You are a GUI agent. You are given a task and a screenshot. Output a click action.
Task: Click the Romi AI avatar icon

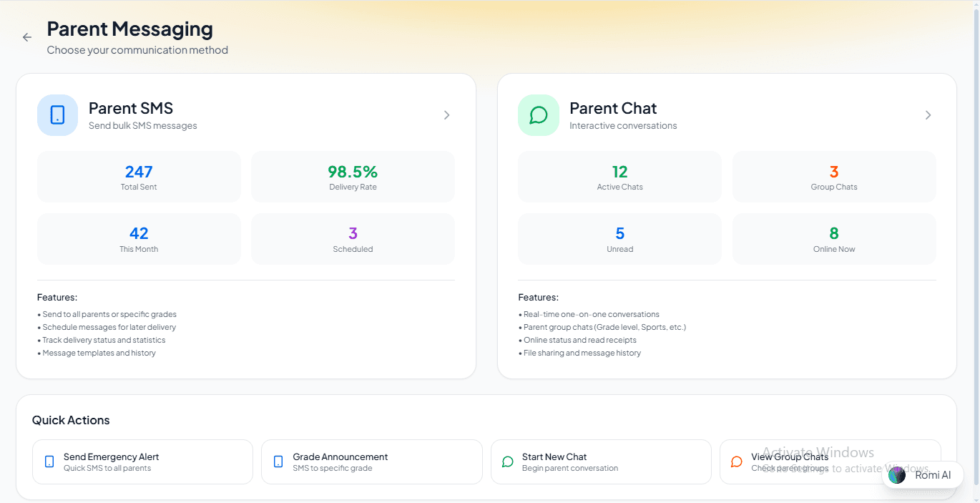click(897, 475)
